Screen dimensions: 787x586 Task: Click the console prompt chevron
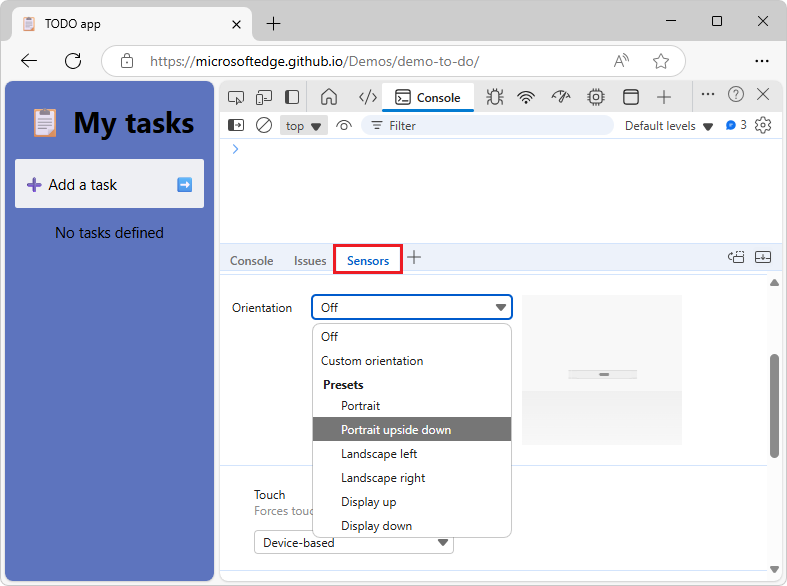[x=235, y=149]
